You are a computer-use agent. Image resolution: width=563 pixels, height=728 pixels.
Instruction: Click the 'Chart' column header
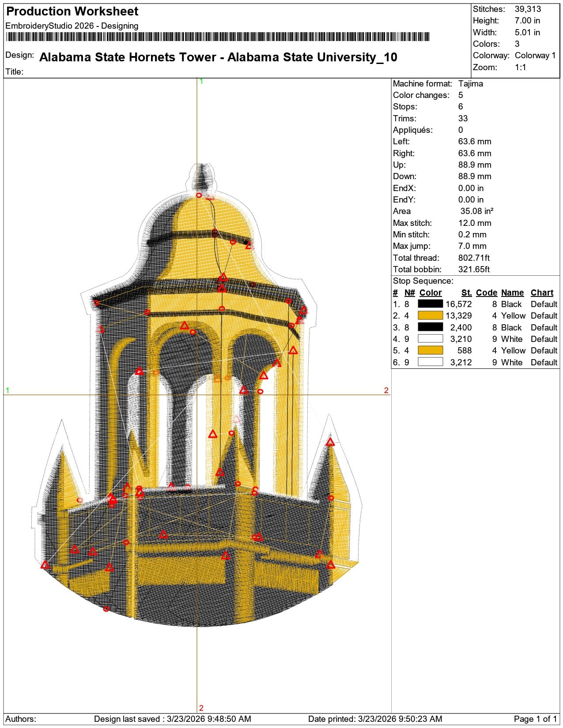coord(542,293)
